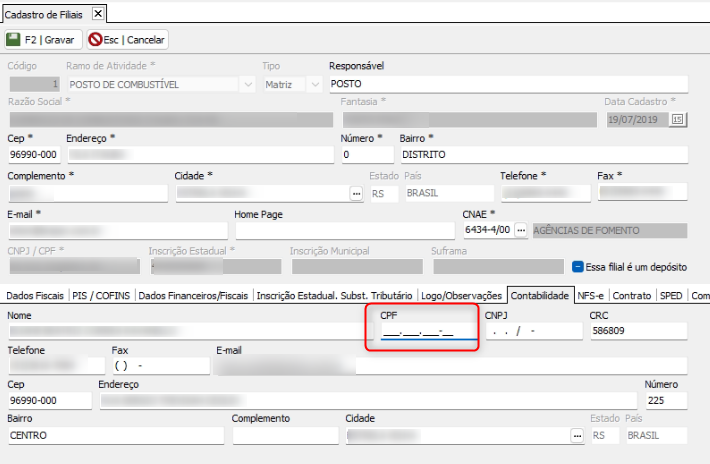Expand the Ramo de Atividade dropdown
This screenshot has height=464, width=710.
click(x=248, y=85)
